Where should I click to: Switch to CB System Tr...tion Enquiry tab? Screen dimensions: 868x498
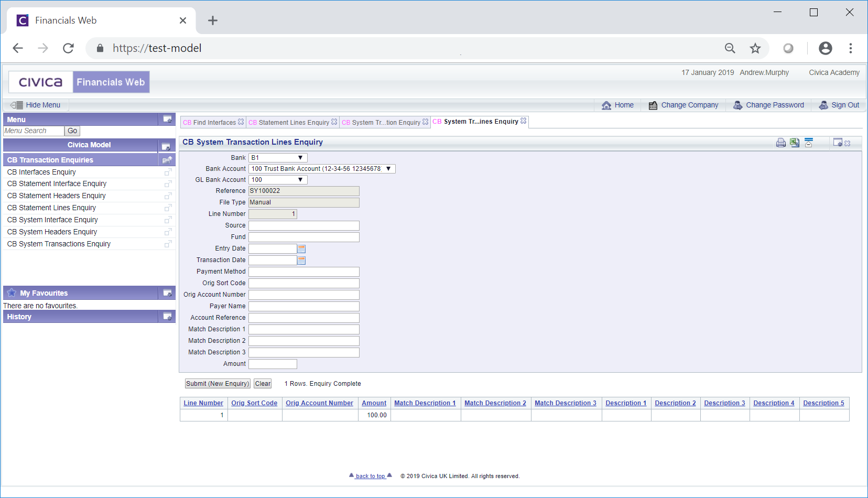click(x=381, y=123)
